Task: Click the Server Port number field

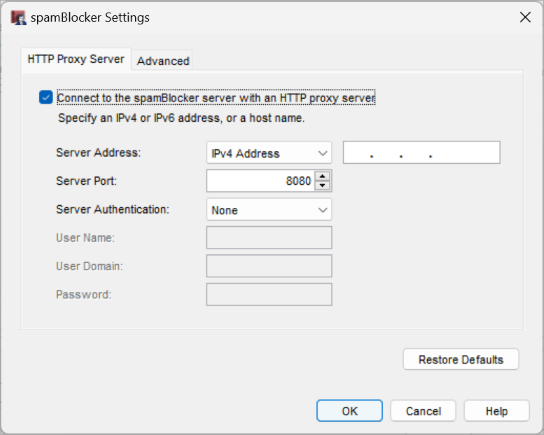Action: (x=261, y=181)
